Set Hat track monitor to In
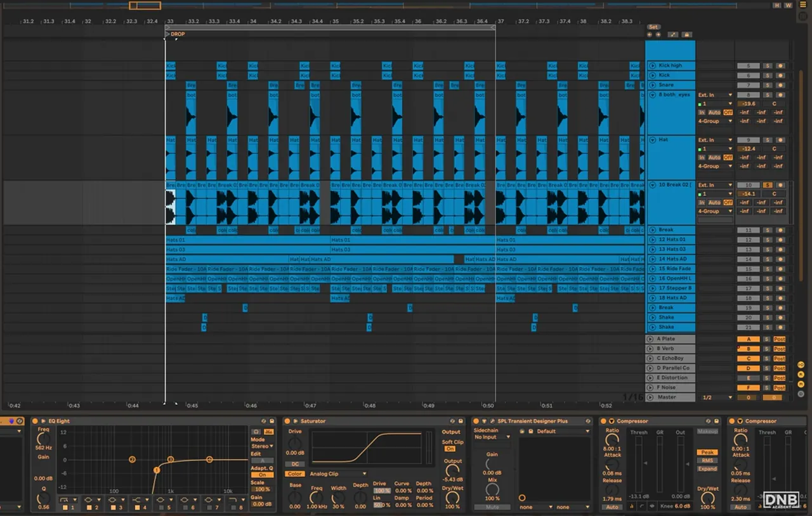The width and height of the screenshot is (812, 516). [x=702, y=157]
